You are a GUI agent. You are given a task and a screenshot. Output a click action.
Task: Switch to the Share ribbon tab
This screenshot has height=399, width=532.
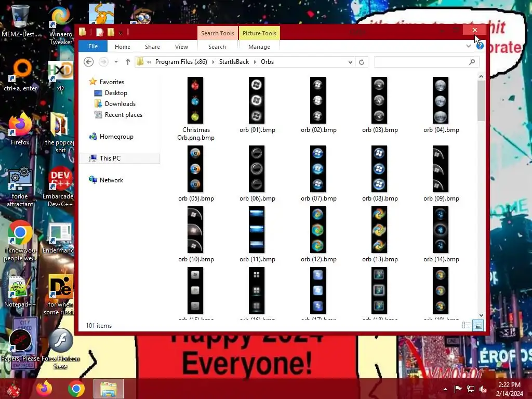(x=152, y=46)
